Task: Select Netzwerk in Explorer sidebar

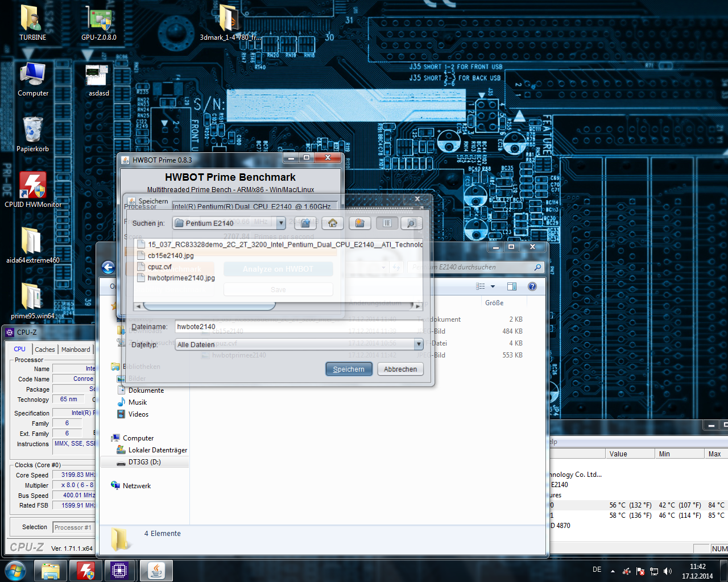Action: [x=136, y=486]
